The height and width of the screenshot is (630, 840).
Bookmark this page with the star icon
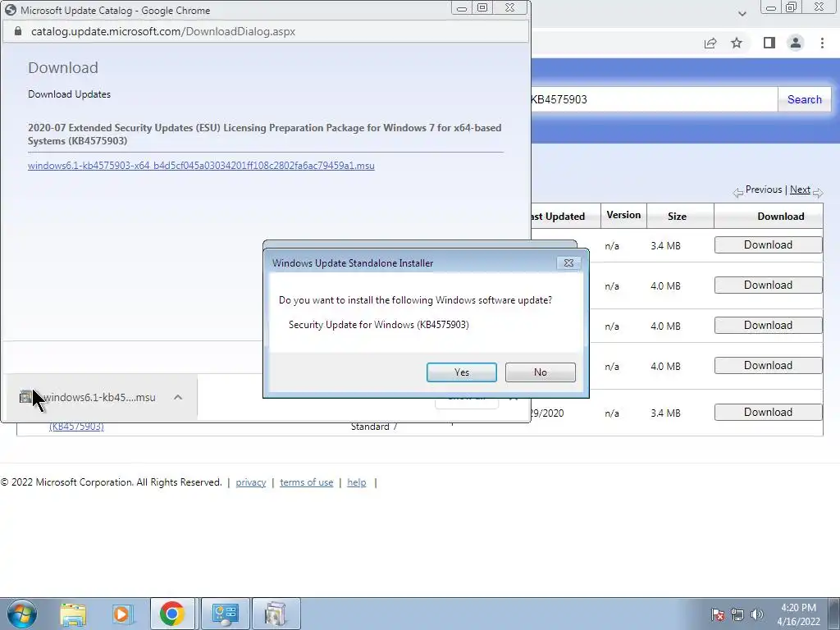737,43
